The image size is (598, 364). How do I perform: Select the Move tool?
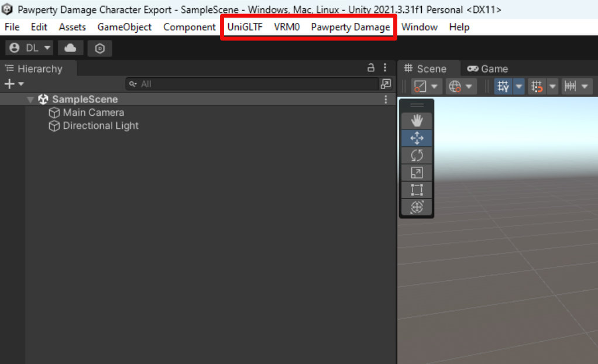417,138
